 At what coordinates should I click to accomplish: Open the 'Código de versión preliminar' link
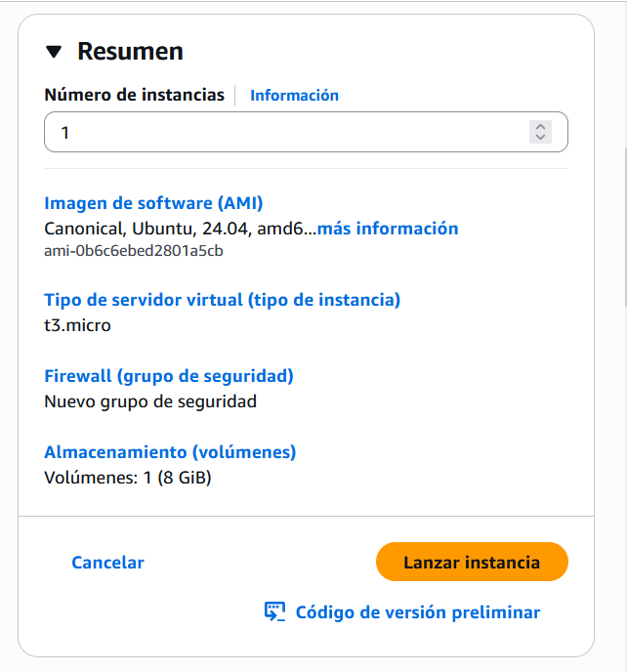click(417, 612)
